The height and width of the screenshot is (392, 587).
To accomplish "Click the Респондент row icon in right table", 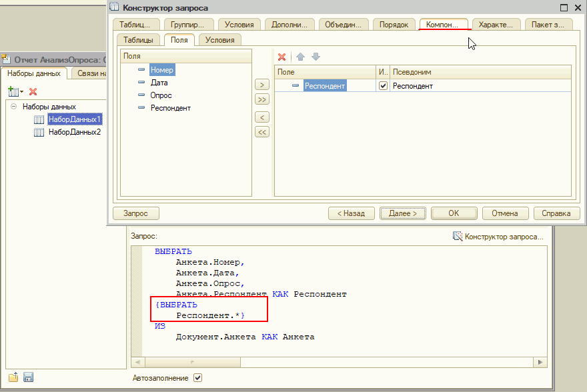I will point(296,85).
